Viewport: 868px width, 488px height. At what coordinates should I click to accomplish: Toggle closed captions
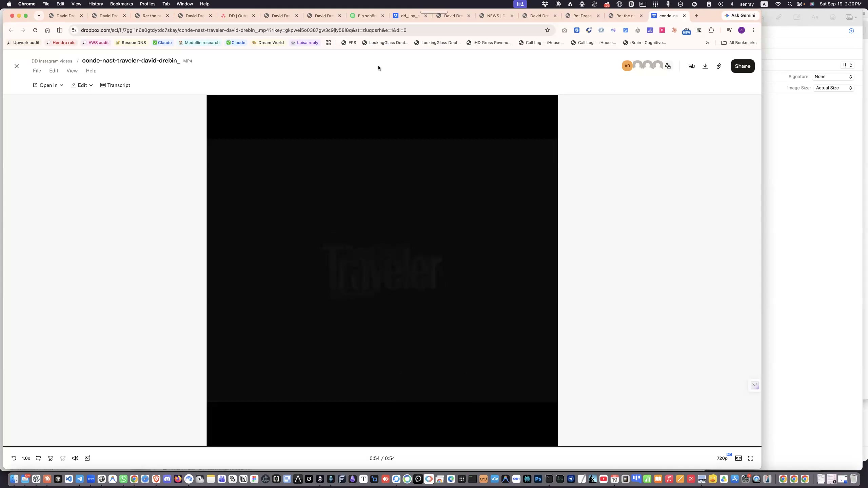point(738,458)
